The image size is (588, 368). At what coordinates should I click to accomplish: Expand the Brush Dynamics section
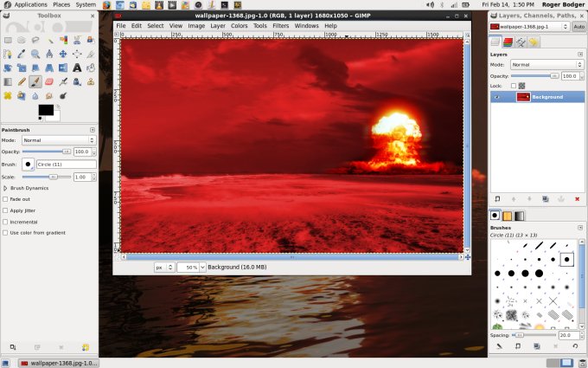(x=5, y=188)
